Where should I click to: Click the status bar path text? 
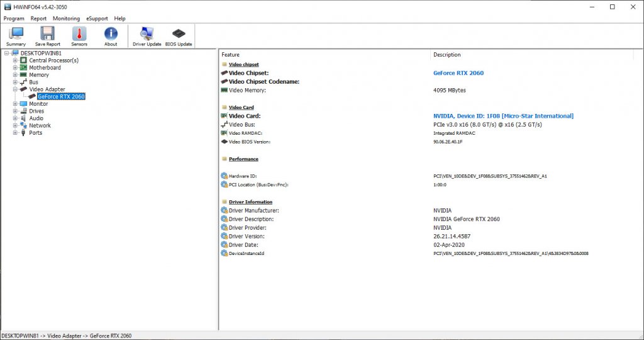67,336
